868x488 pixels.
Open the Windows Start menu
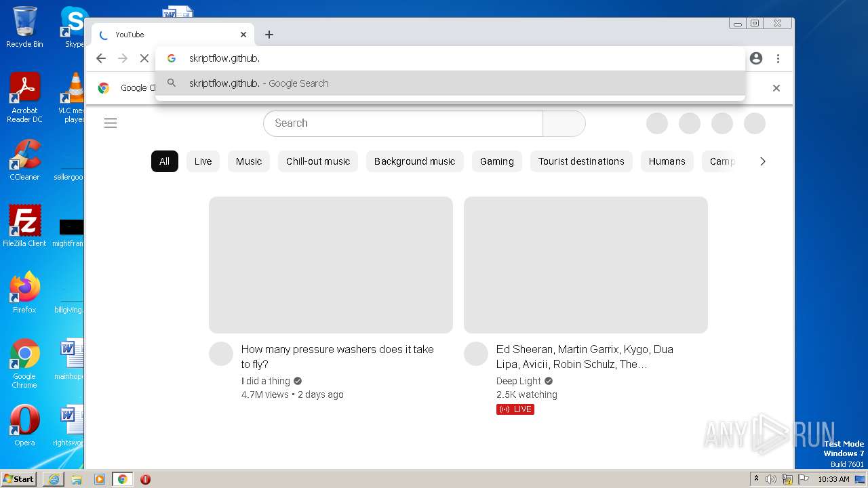(x=18, y=479)
